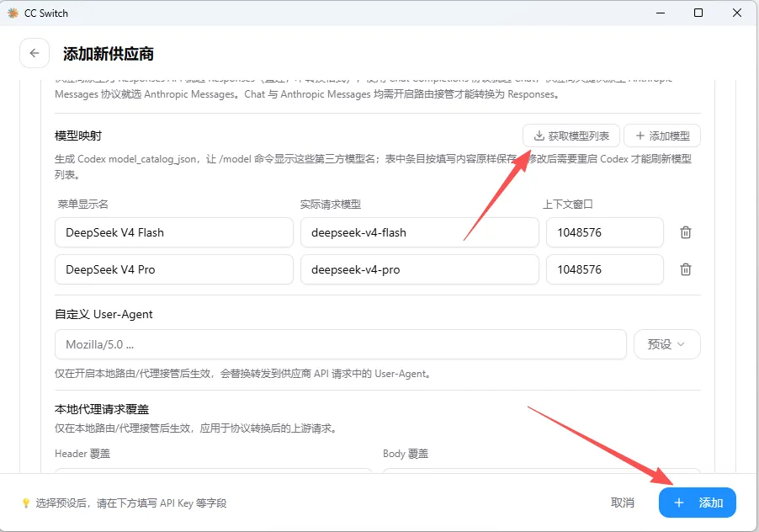
Task: Close the CC Switch window
Action: pyautogui.click(x=737, y=13)
